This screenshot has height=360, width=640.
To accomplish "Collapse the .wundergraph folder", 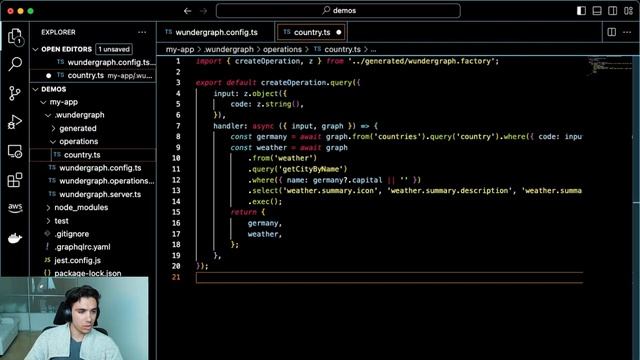I will [x=48, y=115].
